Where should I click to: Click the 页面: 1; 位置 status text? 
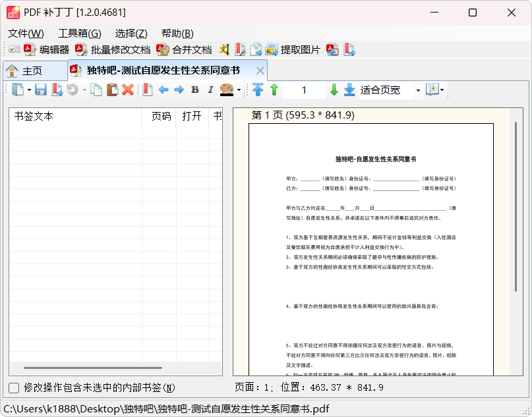coord(309,387)
